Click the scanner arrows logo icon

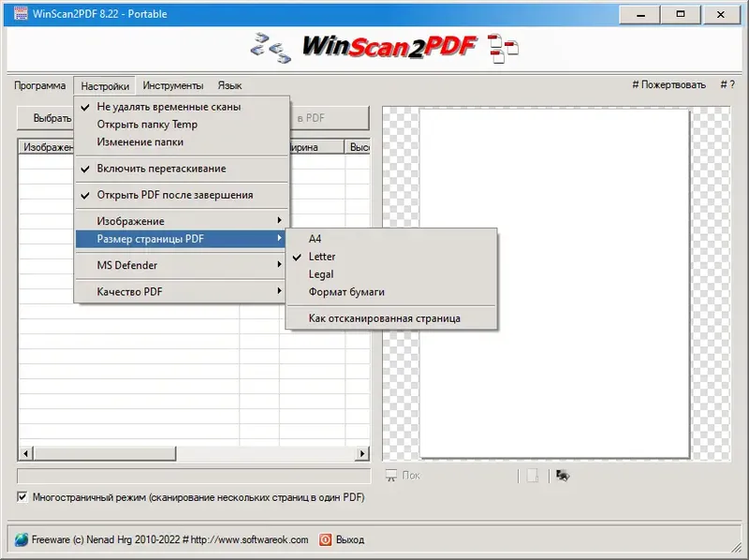click(271, 48)
